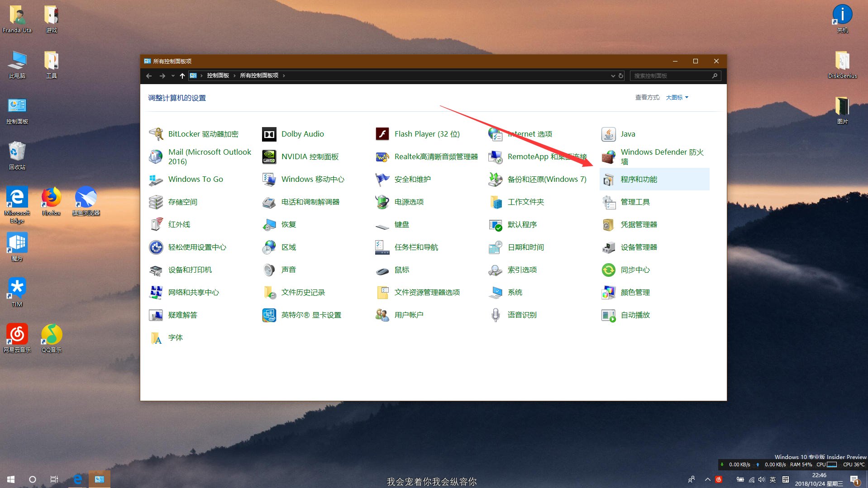Refresh the control panel view
This screenshot has height=488, width=868.
tap(620, 76)
